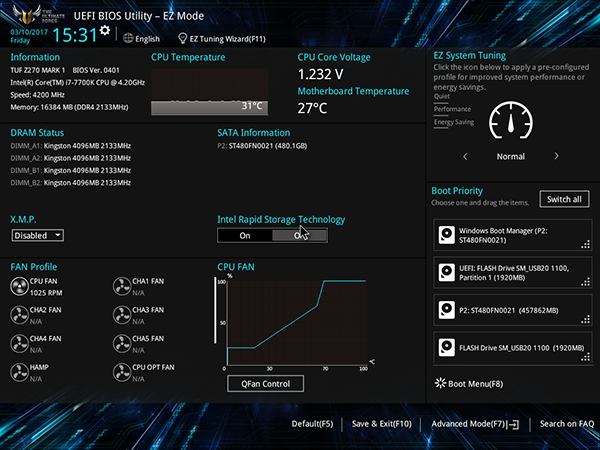Click the Advanced Mode exit arrow icon

click(514, 424)
